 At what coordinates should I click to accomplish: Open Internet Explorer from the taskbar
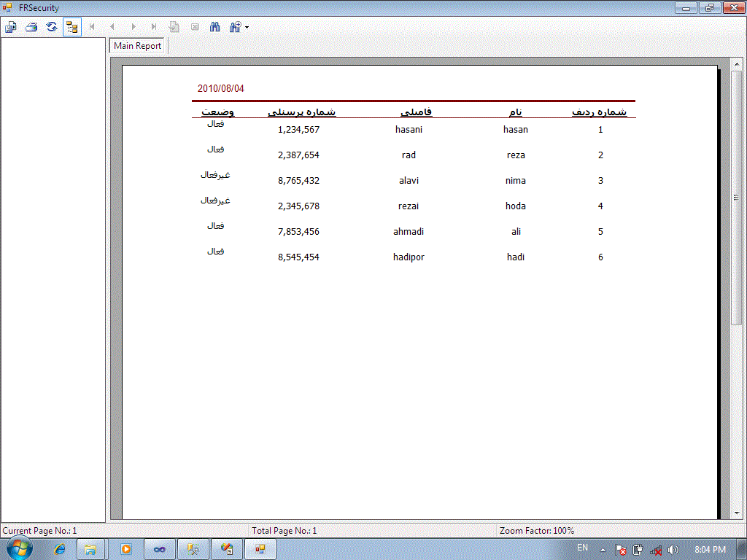(59, 548)
